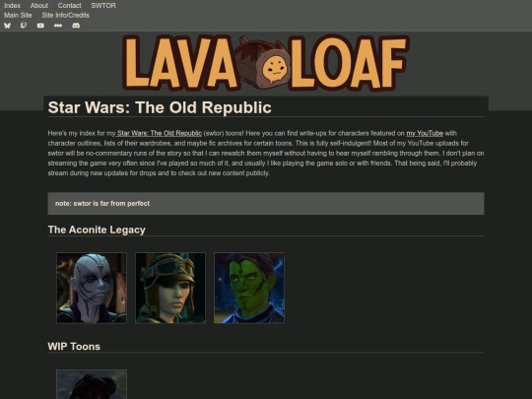The height and width of the screenshot is (399, 532).
Task: Open the green-skinned character portrait
Action: point(249,288)
